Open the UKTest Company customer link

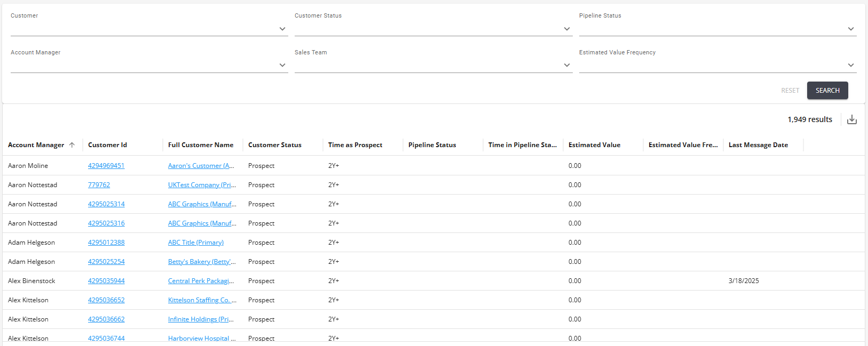pyautogui.click(x=202, y=185)
